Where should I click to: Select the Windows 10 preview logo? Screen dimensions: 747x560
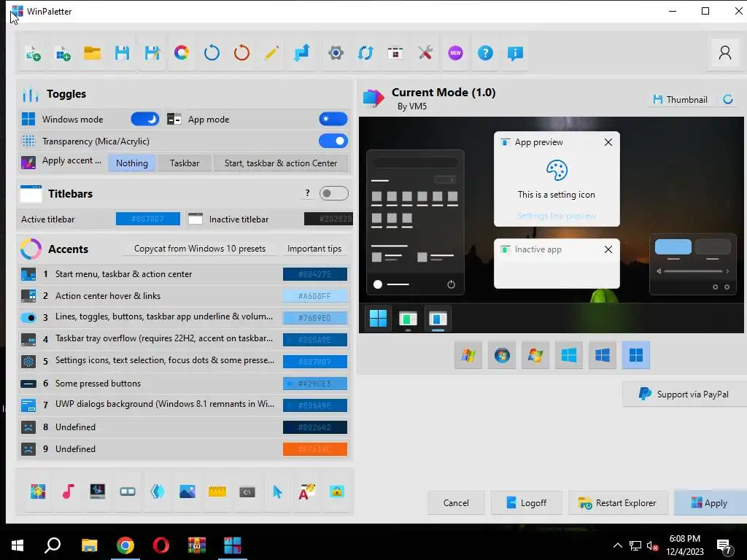coord(602,355)
